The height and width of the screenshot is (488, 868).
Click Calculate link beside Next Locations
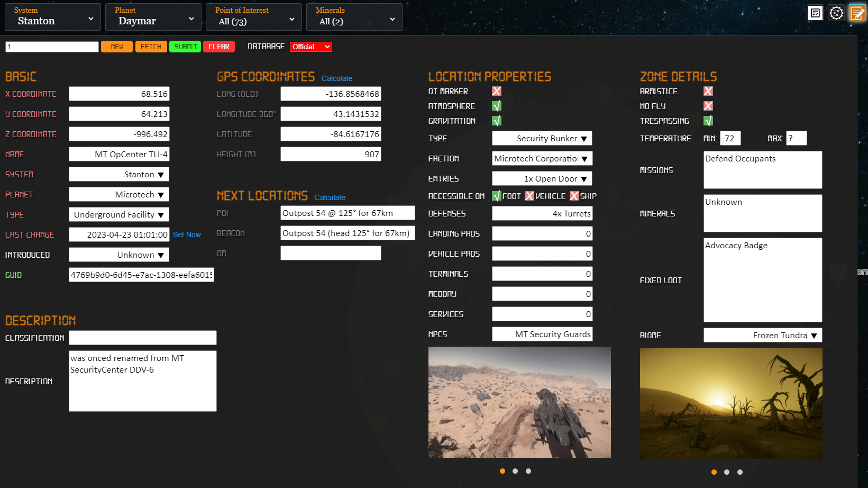pos(330,197)
